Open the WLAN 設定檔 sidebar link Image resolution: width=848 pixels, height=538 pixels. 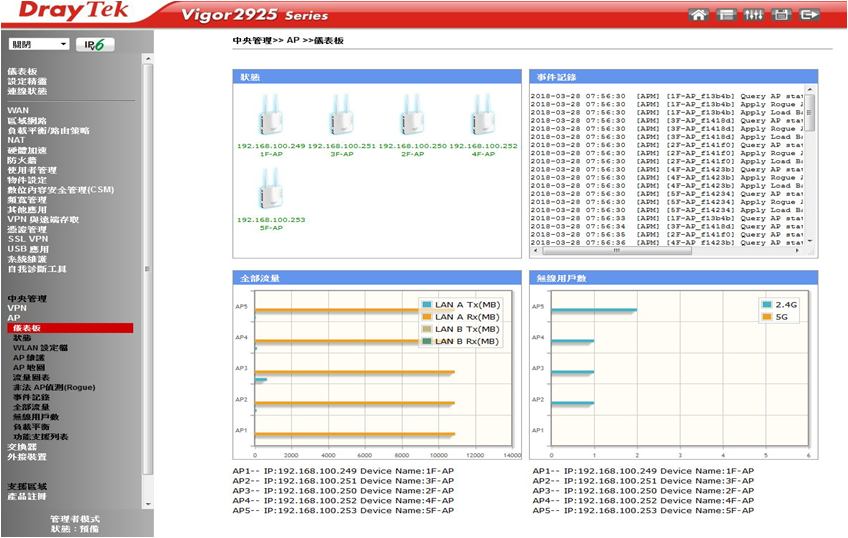click(x=40, y=347)
